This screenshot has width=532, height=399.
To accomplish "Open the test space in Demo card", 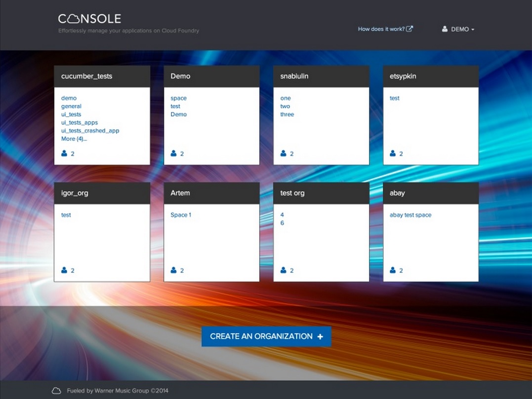I will [175, 106].
